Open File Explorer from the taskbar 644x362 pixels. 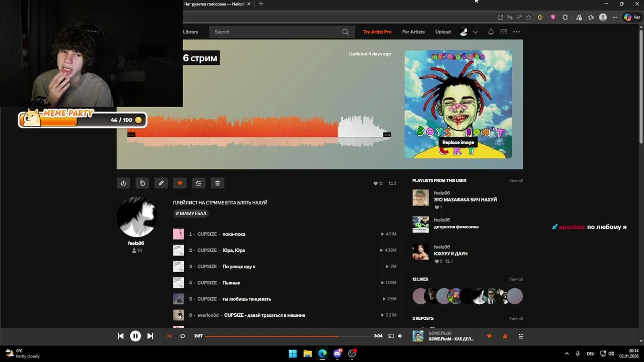tap(307, 353)
